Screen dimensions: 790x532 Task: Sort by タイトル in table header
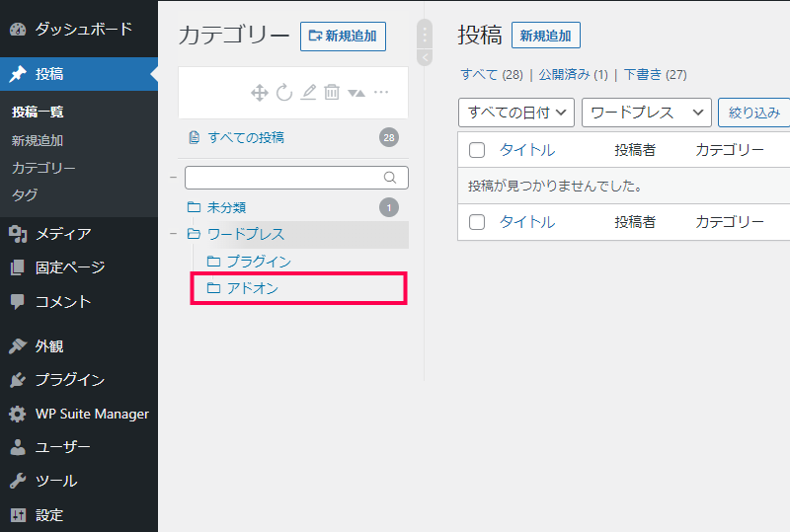coord(527,150)
